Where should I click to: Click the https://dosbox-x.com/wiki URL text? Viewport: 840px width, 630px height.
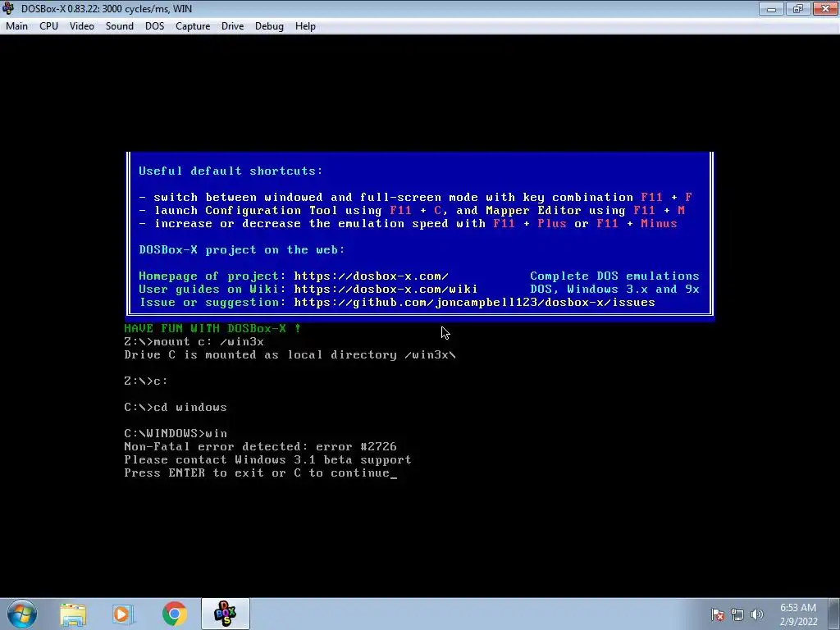(x=386, y=290)
